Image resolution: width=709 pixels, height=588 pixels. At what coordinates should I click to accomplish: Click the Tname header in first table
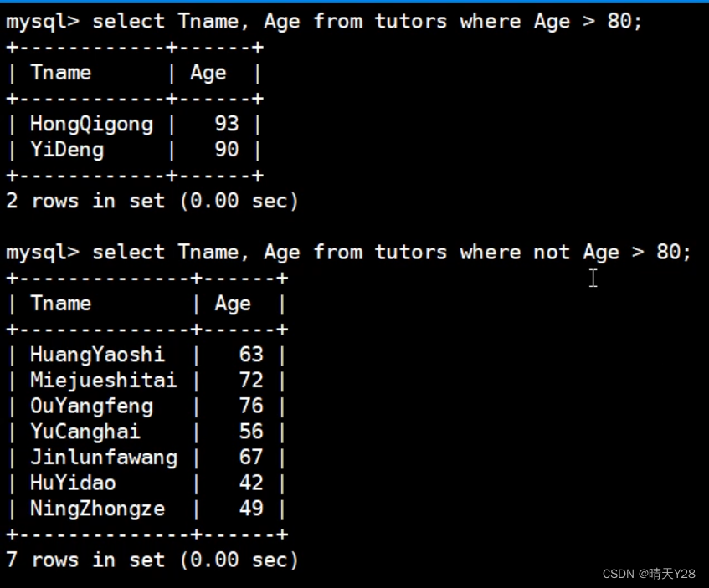(61, 73)
